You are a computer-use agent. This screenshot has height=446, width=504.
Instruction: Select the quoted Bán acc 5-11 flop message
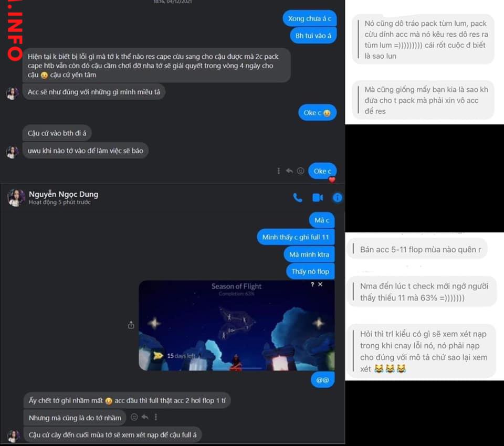[x=417, y=249]
